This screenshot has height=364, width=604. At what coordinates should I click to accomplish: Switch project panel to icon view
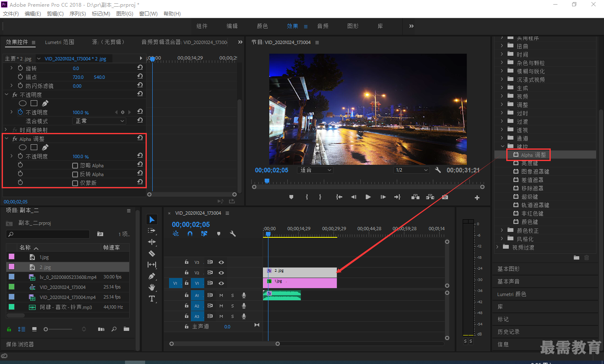pos(34,329)
